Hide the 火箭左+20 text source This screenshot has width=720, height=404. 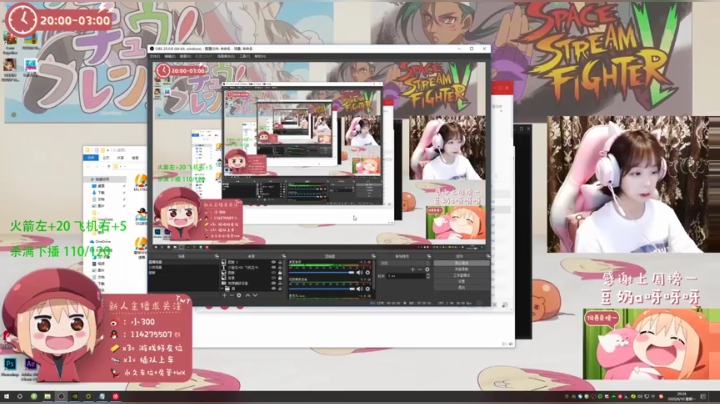point(273,267)
